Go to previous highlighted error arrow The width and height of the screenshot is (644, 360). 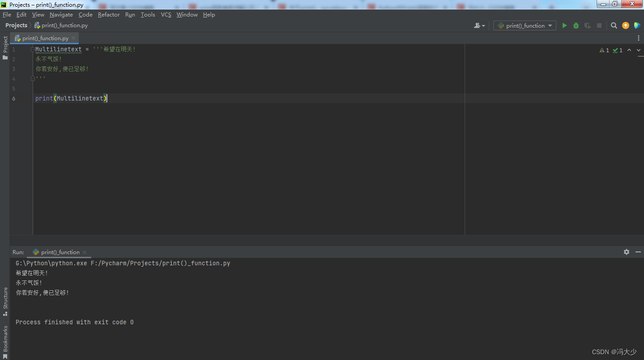[629, 50]
